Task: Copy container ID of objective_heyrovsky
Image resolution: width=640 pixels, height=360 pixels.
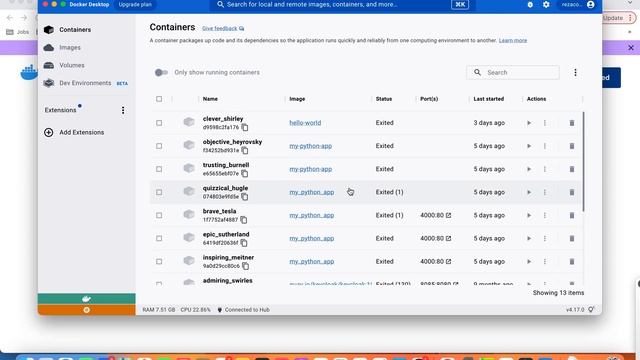Action: (x=244, y=151)
